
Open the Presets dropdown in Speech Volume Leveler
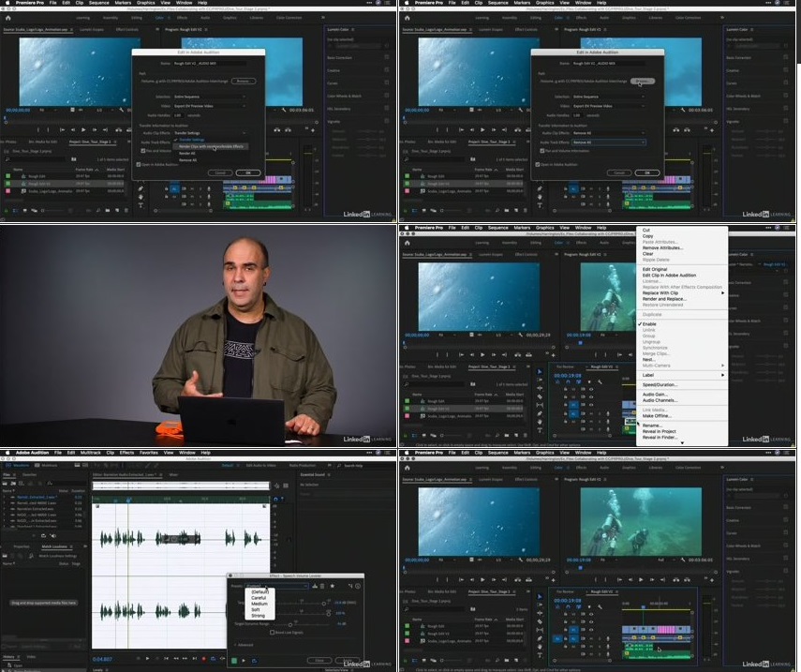[277, 586]
